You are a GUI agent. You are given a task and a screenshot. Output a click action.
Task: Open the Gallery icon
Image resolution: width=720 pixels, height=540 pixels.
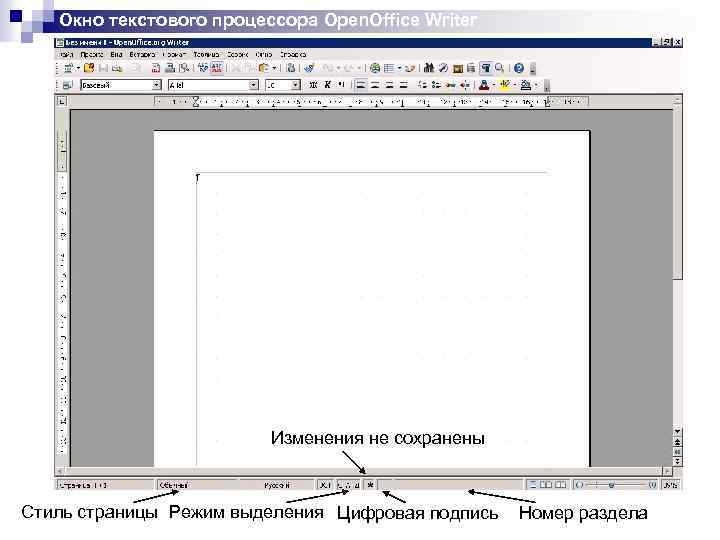(457, 69)
